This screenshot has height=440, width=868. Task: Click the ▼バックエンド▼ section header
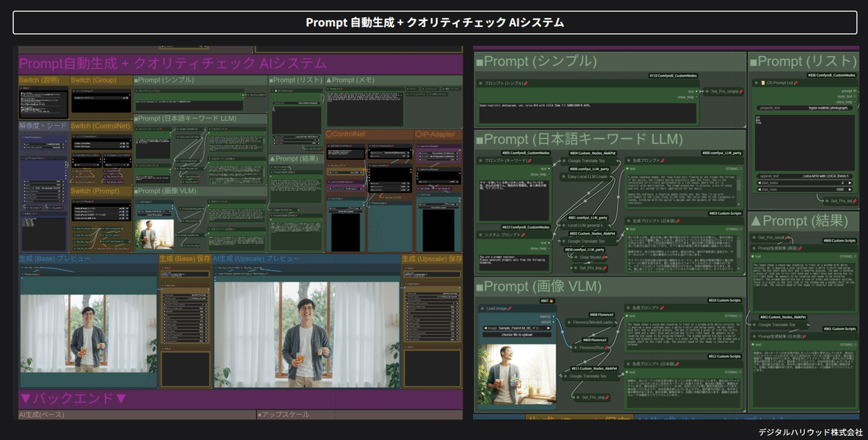click(74, 398)
